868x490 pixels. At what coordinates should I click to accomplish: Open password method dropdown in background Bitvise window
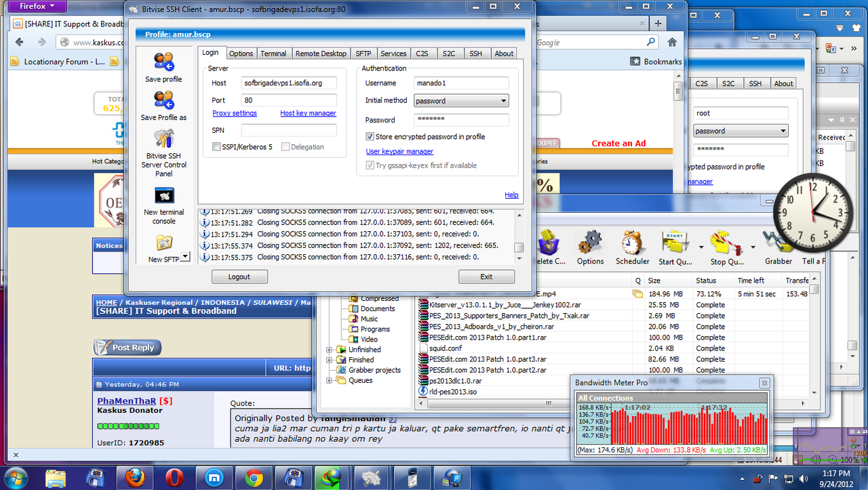point(783,131)
